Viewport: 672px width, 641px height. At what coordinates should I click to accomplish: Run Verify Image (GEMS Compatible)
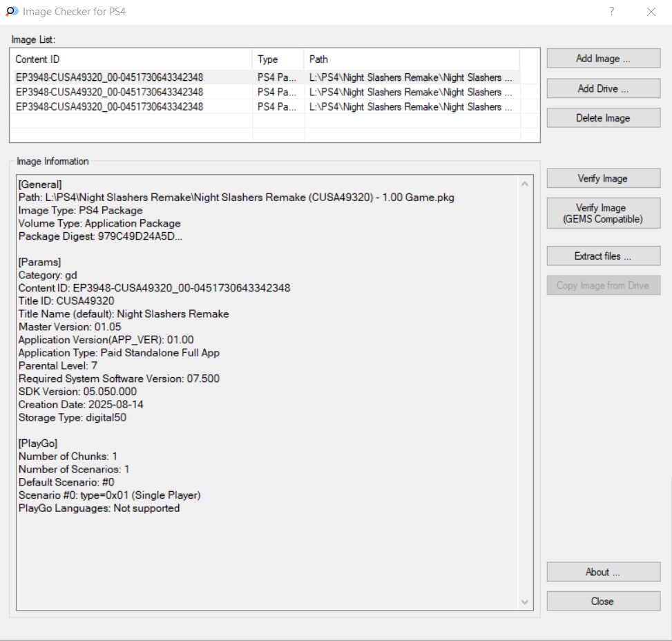pos(603,213)
